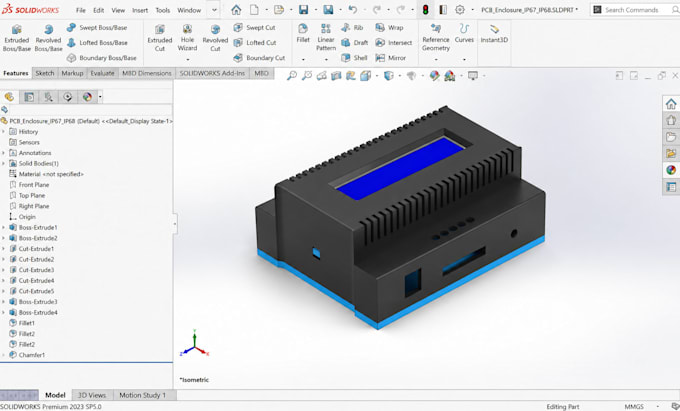Viewport: 680px width, 411px height.
Task: Switch to the 3D Views tab
Action: pos(92,395)
